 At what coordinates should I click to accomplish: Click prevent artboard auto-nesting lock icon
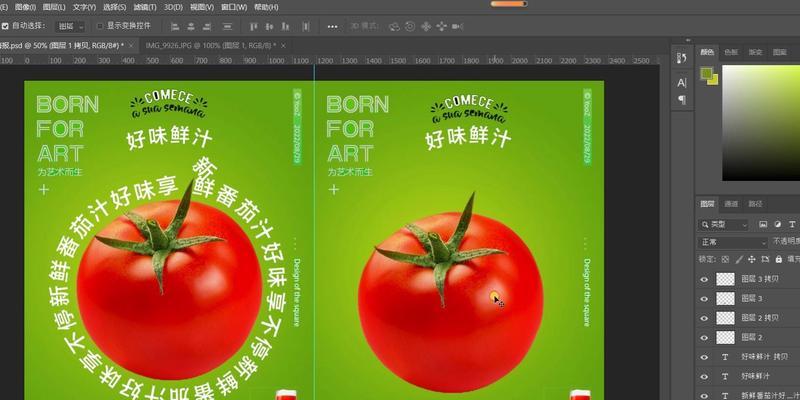pos(765,259)
